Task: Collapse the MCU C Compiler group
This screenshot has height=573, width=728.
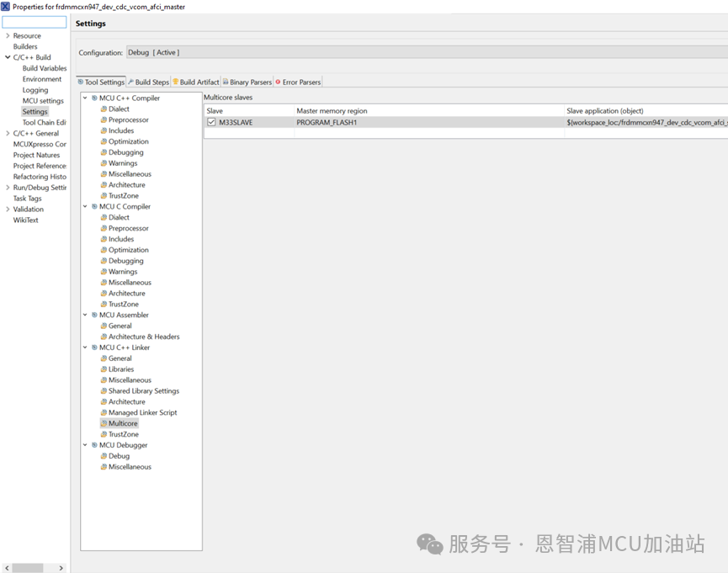Action: (x=85, y=206)
